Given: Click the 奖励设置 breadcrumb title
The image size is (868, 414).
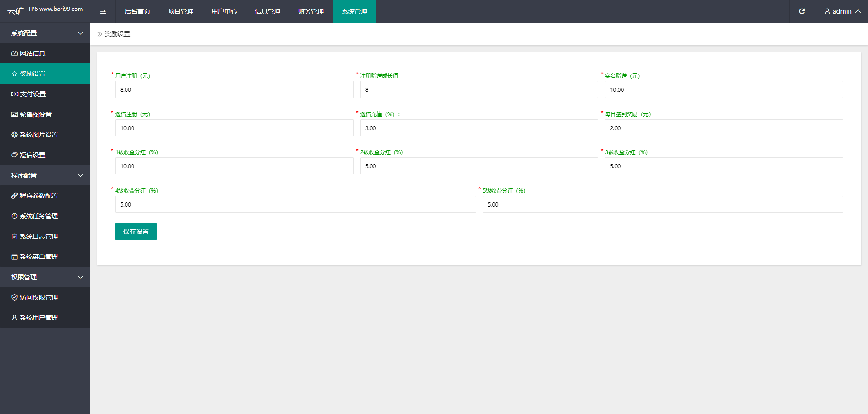Looking at the screenshot, I should 118,34.
